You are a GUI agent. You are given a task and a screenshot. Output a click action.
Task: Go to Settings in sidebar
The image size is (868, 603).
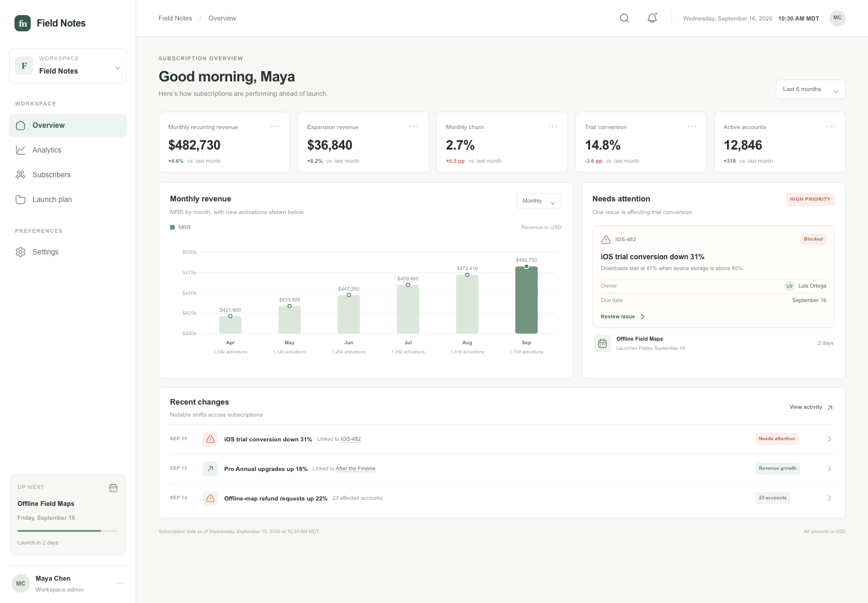[x=68, y=252]
